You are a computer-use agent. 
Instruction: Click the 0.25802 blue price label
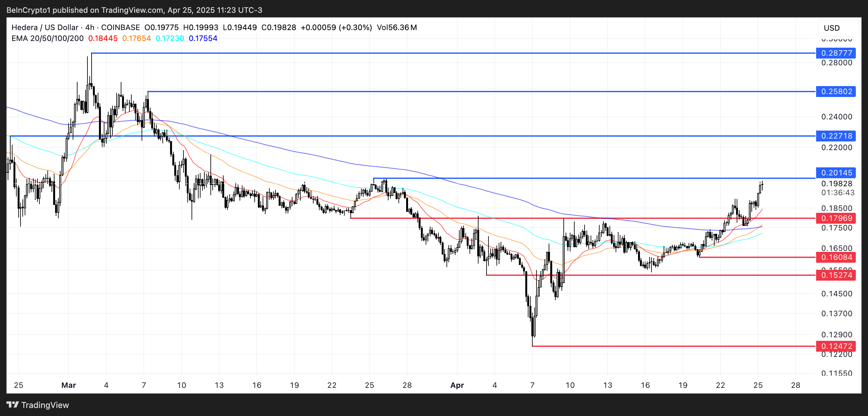(x=836, y=92)
